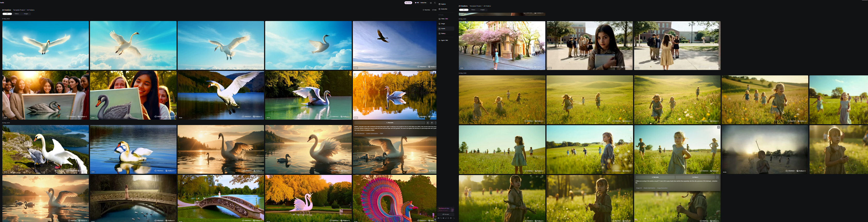Open the Get Hailuo AI App banner

point(446,210)
